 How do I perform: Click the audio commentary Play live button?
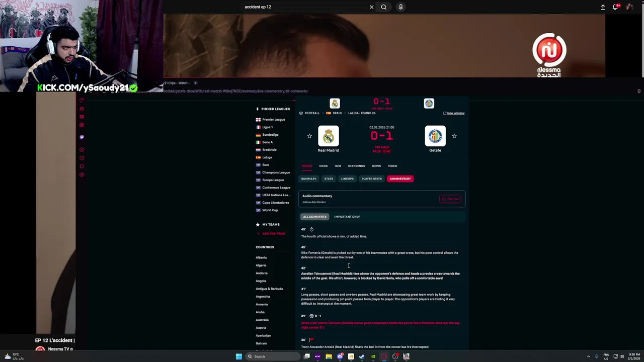(x=450, y=199)
